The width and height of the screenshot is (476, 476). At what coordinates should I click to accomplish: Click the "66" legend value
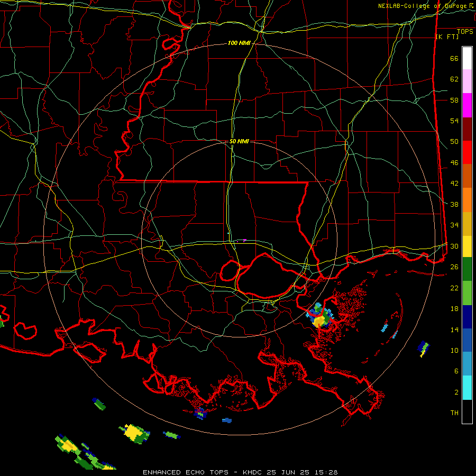point(454,59)
